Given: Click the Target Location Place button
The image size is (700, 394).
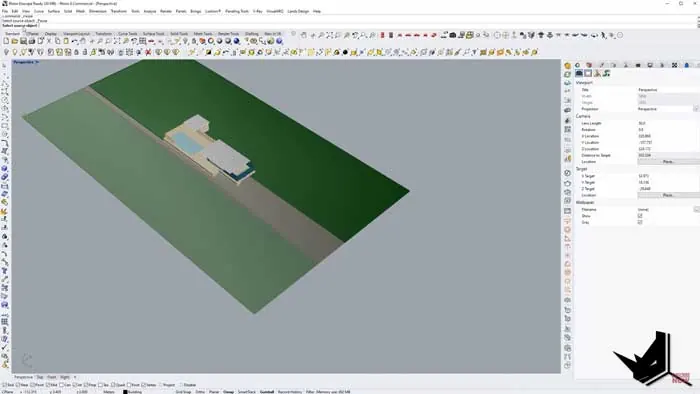Looking at the screenshot, I should click(668, 195).
